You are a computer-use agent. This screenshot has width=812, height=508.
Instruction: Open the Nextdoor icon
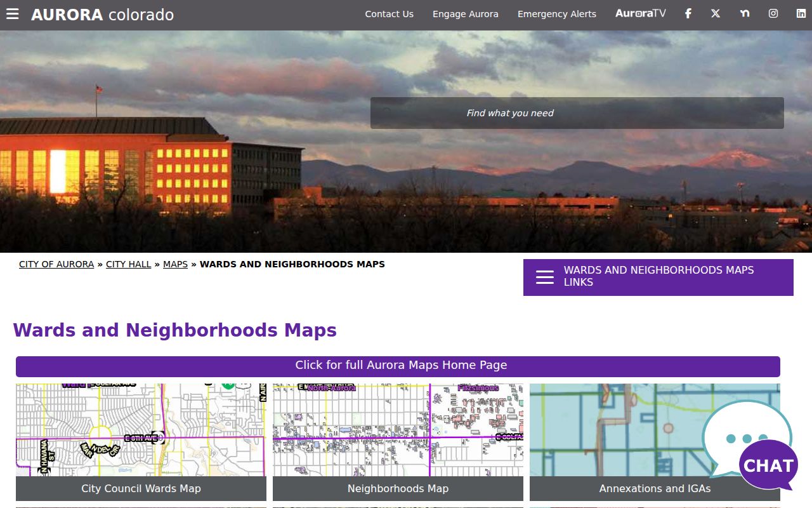coord(745,13)
